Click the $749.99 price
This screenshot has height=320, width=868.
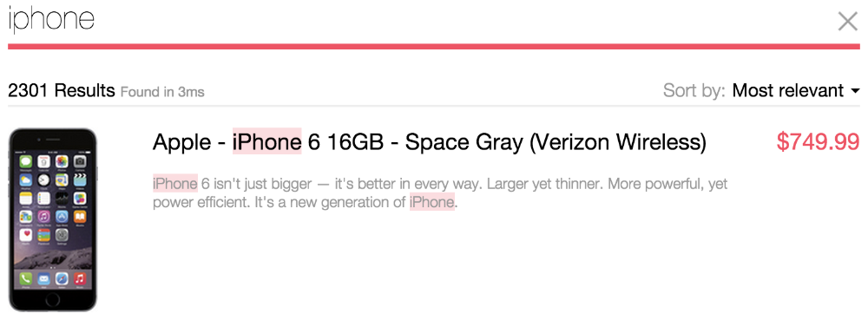[818, 142]
